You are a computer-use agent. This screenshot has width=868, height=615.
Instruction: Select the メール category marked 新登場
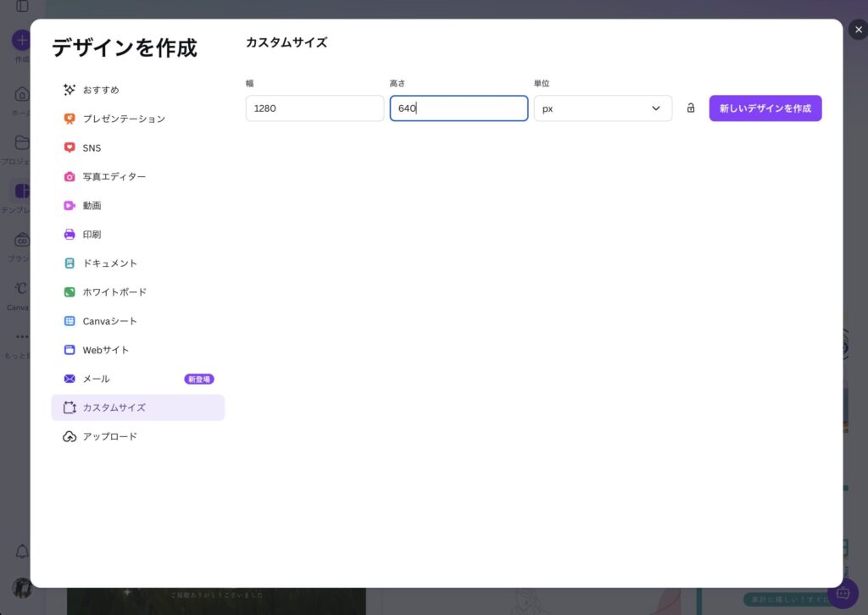(96, 379)
